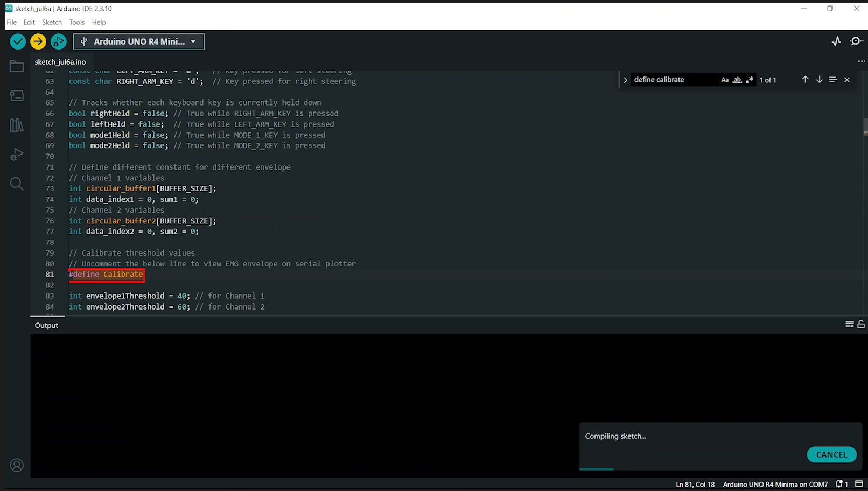Image resolution: width=868 pixels, height=491 pixels.
Task: Open the Edit menu
Action: tap(29, 22)
